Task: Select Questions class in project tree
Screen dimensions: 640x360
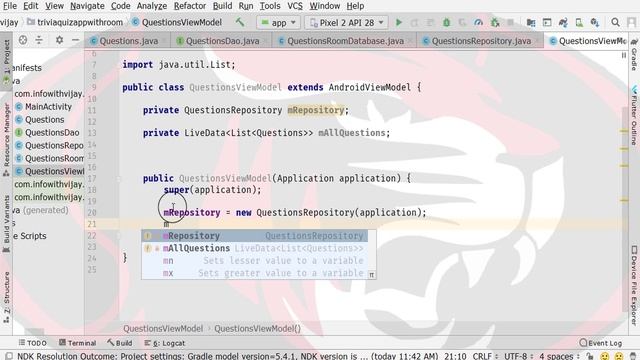Action: [44, 120]
